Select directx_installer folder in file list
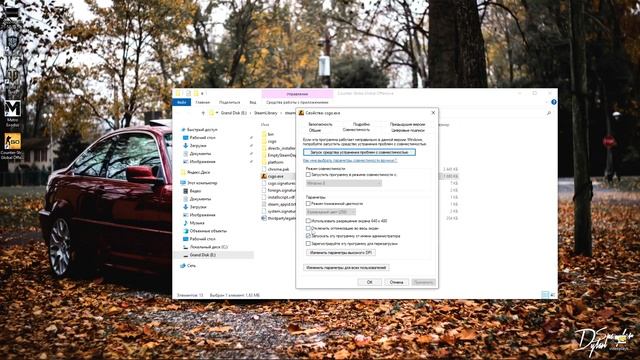Screen dimensions: 640x360 278,148
